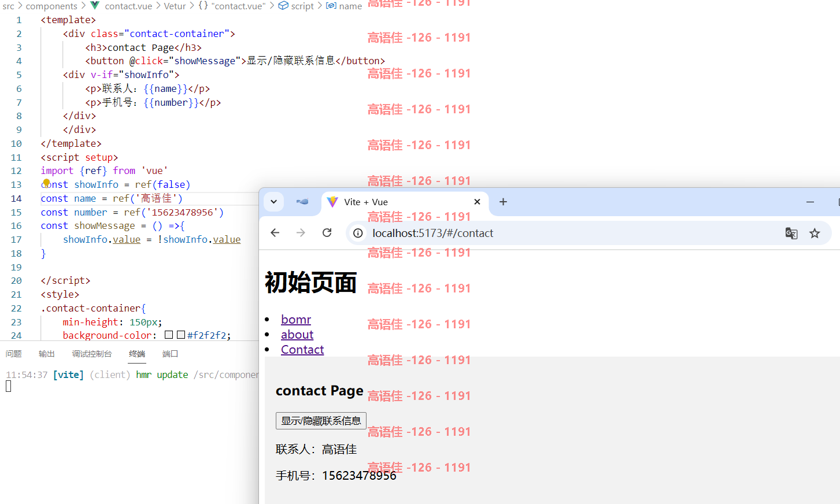The image size is (840, 504).
Task: Go back in the browser
Action: click(275, 233)
